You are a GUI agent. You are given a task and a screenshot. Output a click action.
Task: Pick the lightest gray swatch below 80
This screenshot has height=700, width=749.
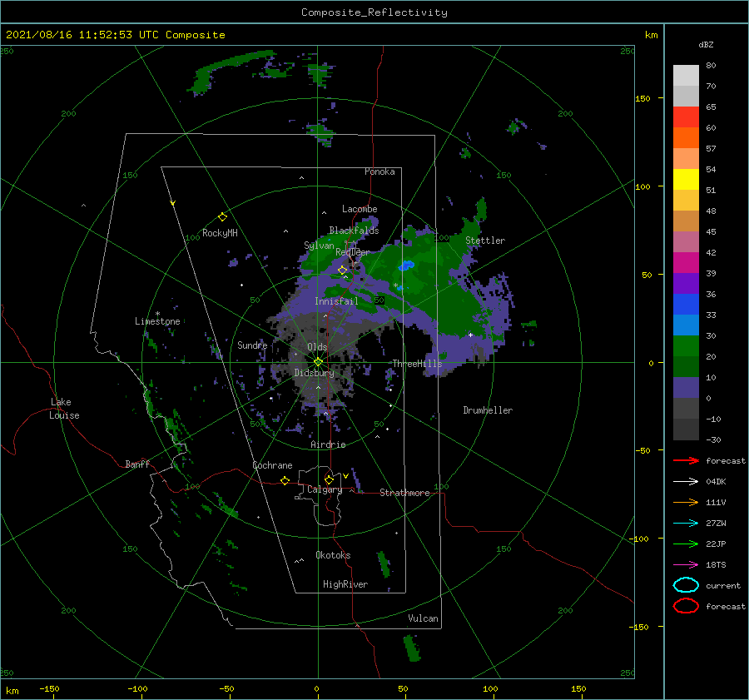point(686,76)
